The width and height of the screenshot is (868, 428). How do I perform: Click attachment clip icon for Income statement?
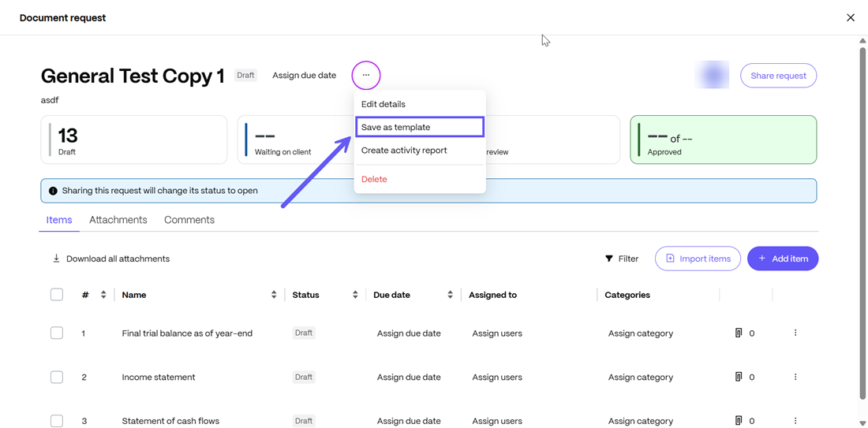point(739,378)
